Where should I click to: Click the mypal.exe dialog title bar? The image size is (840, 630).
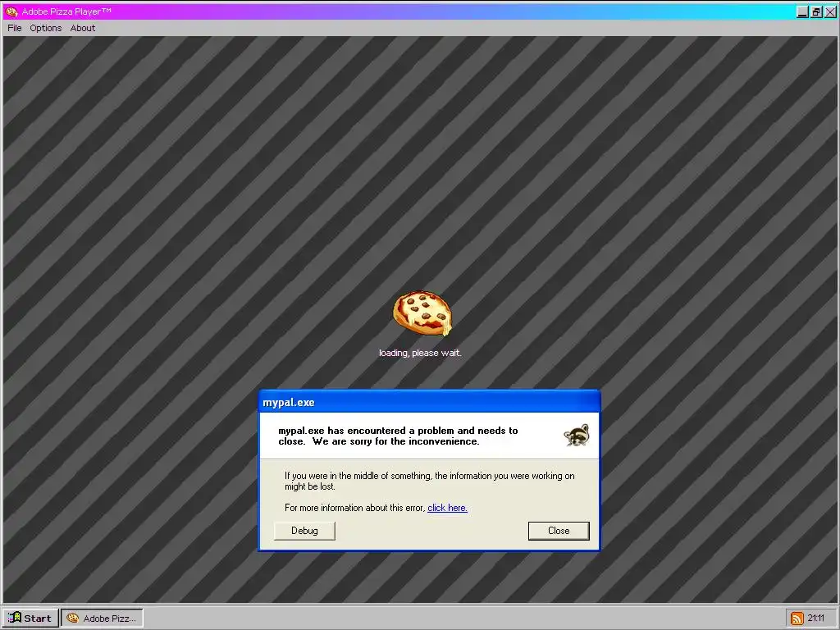pyautogui.click(x=429, y=402)
